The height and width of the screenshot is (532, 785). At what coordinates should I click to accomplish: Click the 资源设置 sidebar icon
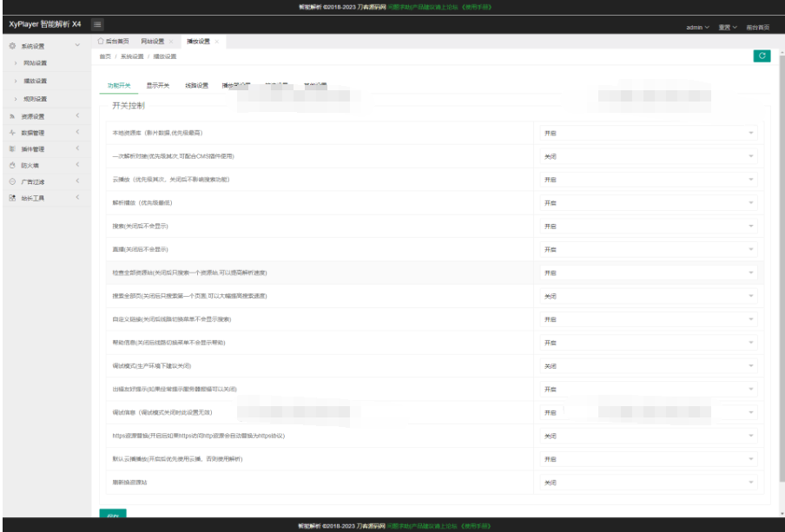point(12,116)
